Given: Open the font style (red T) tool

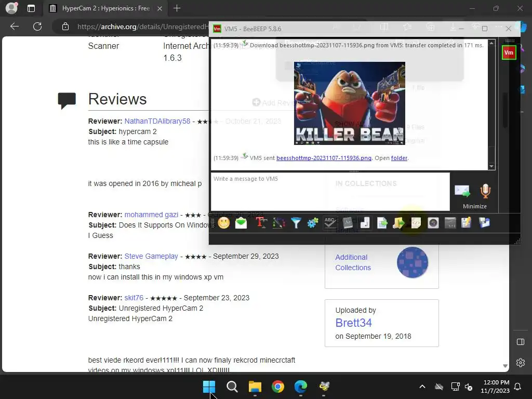Looking at the screenshot, I should 261,223.
